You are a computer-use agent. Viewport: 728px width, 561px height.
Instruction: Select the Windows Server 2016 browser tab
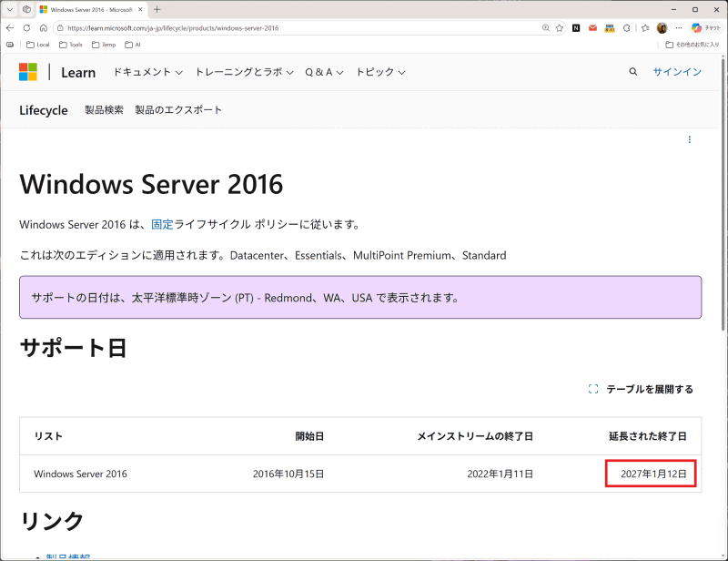[x=92, y=9]
